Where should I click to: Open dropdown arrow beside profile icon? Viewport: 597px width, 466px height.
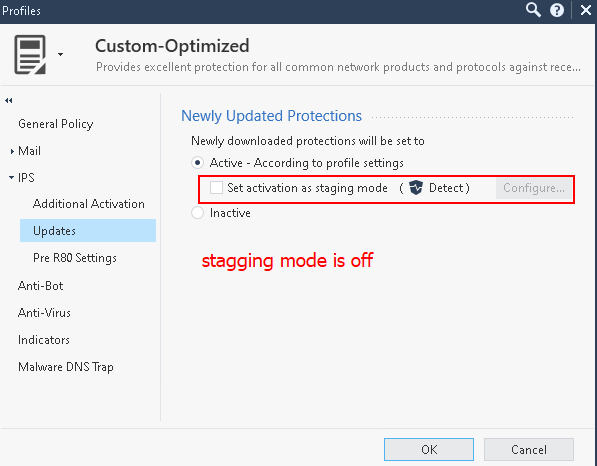point(60,54)
